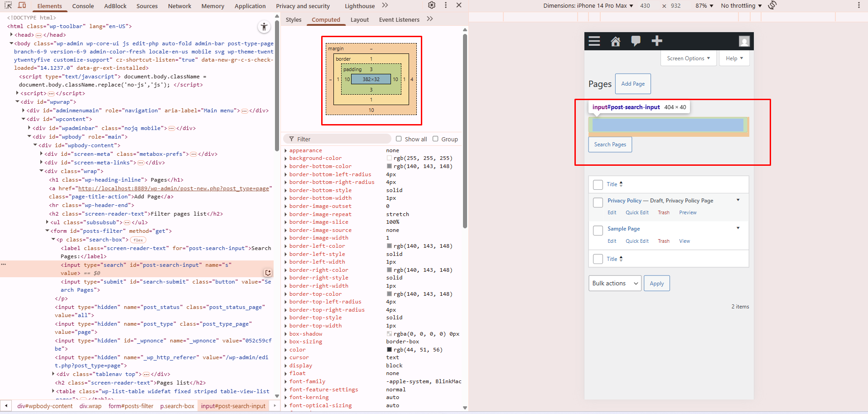Check the Privacy Policy row checkbox
This screenshot has width=868, height=414.
pyautogui.click(x=598, y=202)
